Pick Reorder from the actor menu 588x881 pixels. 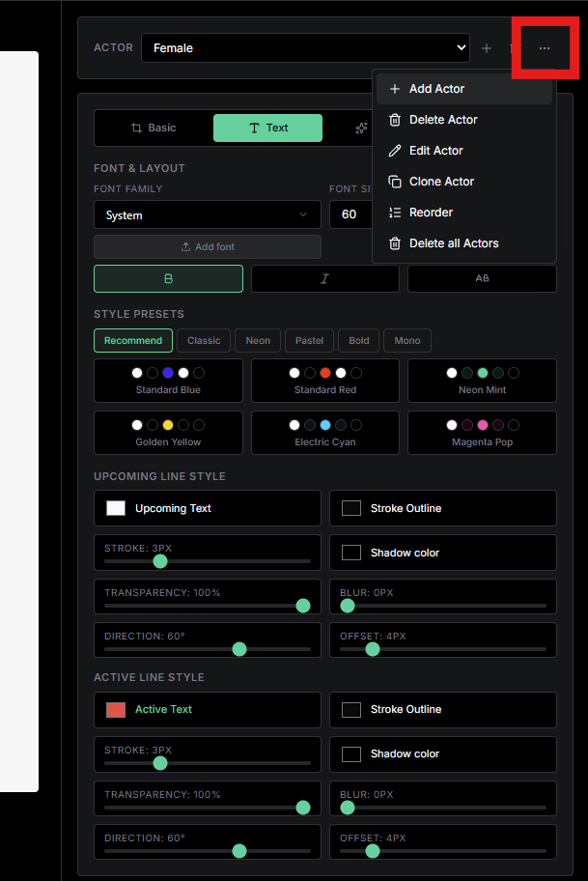pos(463,213)
